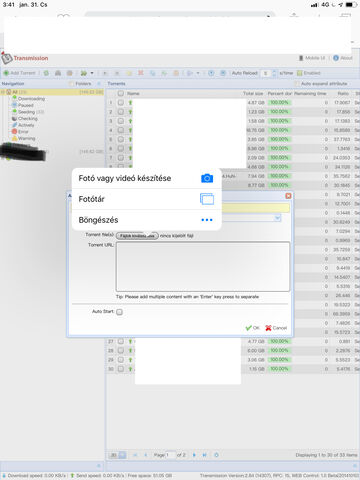The height and width of the screenshot is (480, 360).
Task: Select the All node in navigation tree
Action: click(x=53, y=92)
